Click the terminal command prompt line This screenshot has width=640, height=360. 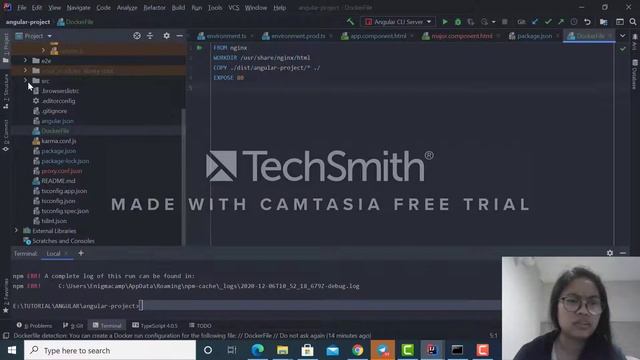[256, 305]
